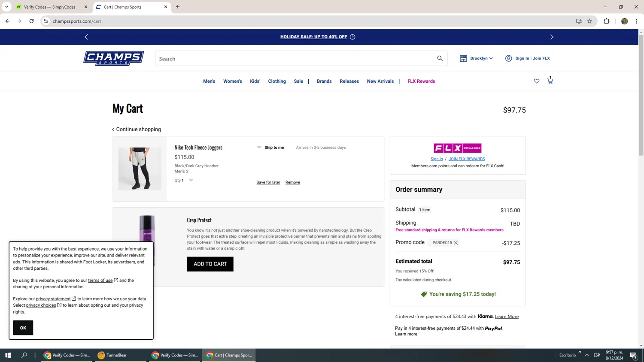The image size is (644, 362).
Task: Click ADD TO CART for Crep Protect
Action: coord(210,264)
